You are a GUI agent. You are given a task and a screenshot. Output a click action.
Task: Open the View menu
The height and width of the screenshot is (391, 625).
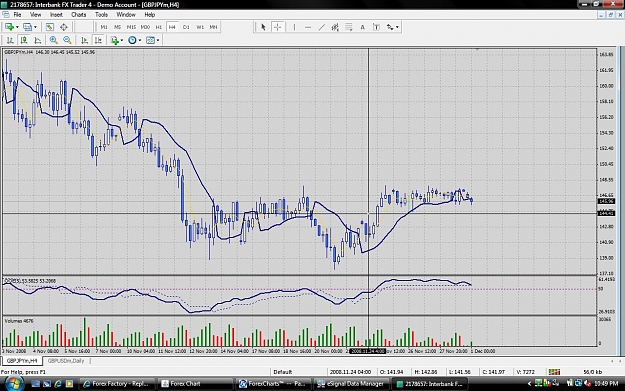coord(35,15)
